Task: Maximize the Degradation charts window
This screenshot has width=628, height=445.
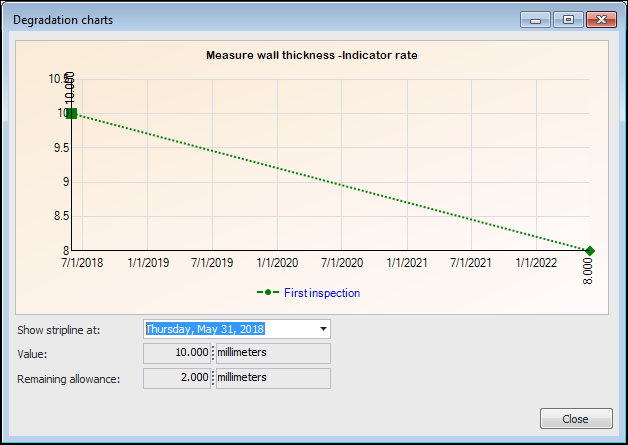Action: [x=568, y=20]
